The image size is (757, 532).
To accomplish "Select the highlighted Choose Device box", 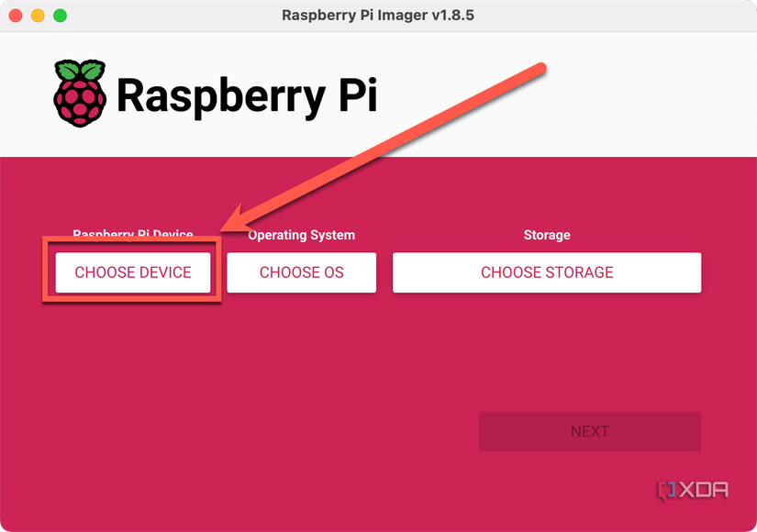I will pyautogui.click(x=131, y=272).
